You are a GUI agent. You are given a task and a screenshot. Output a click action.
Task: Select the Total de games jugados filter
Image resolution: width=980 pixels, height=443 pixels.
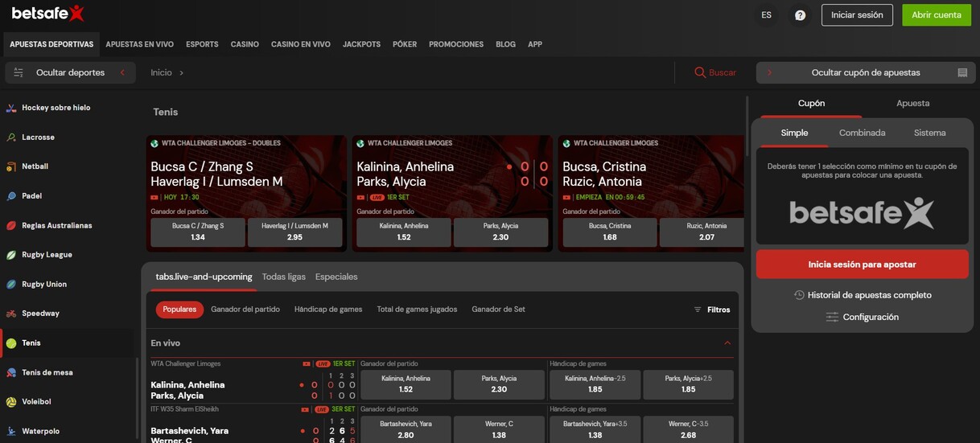[x=417, y=310]
